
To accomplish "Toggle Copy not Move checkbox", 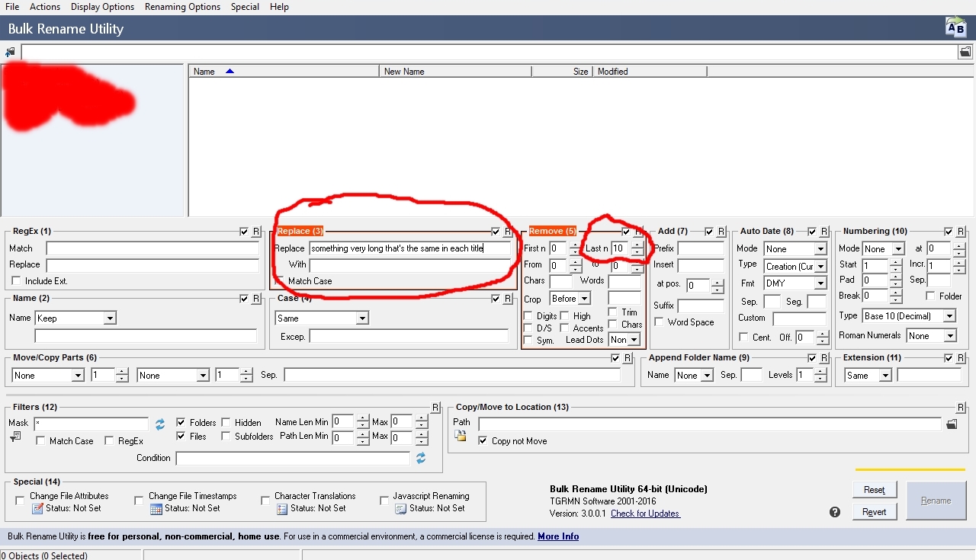I will (483, 441).
